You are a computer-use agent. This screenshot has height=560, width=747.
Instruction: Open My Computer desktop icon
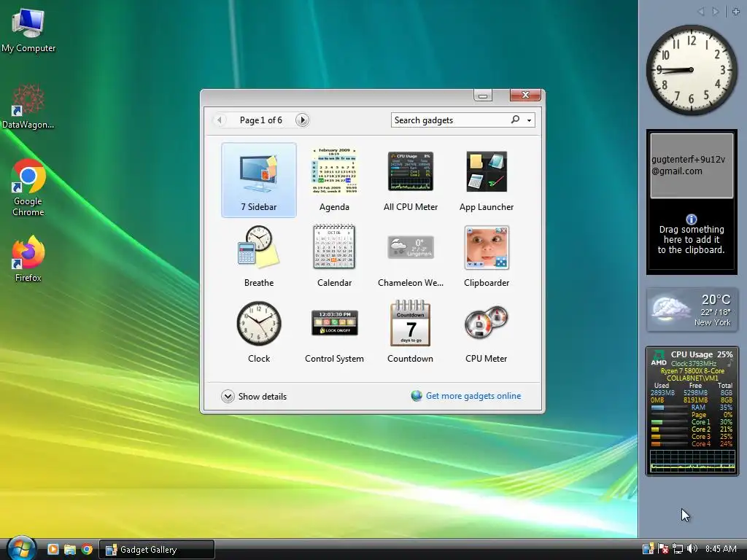(28, 31)
